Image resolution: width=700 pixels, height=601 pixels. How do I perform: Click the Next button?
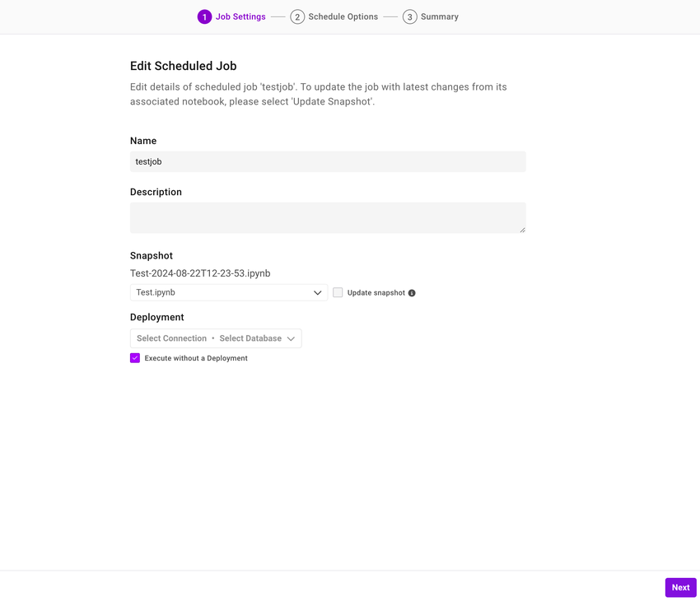[x=680, y=587]
